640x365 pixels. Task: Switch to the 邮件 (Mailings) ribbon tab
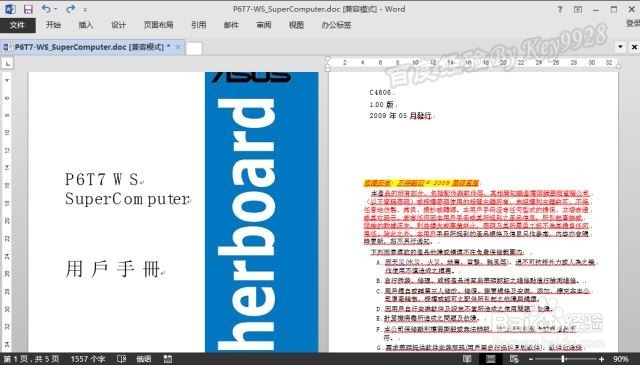pyautogui.click(x=231, y=25)
